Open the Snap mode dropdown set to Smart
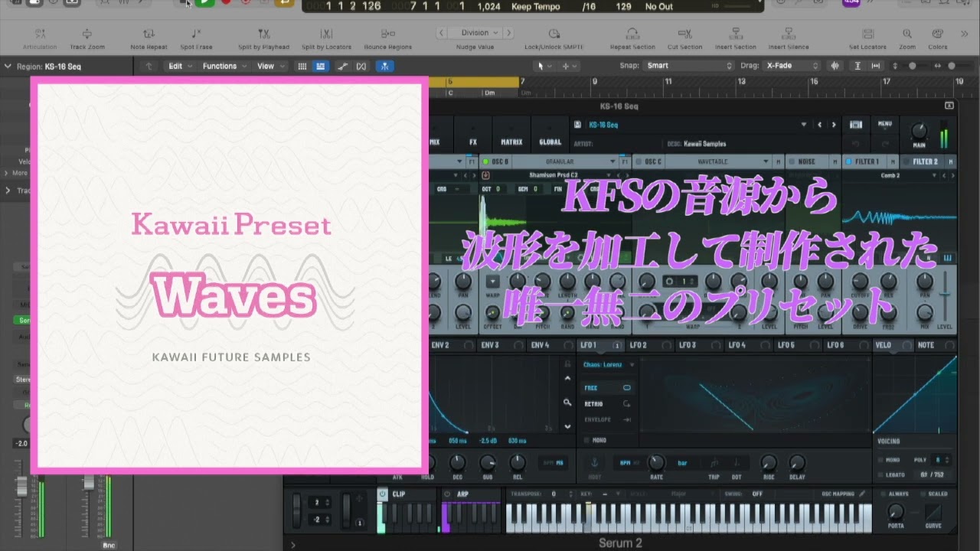 click(690, 66)
